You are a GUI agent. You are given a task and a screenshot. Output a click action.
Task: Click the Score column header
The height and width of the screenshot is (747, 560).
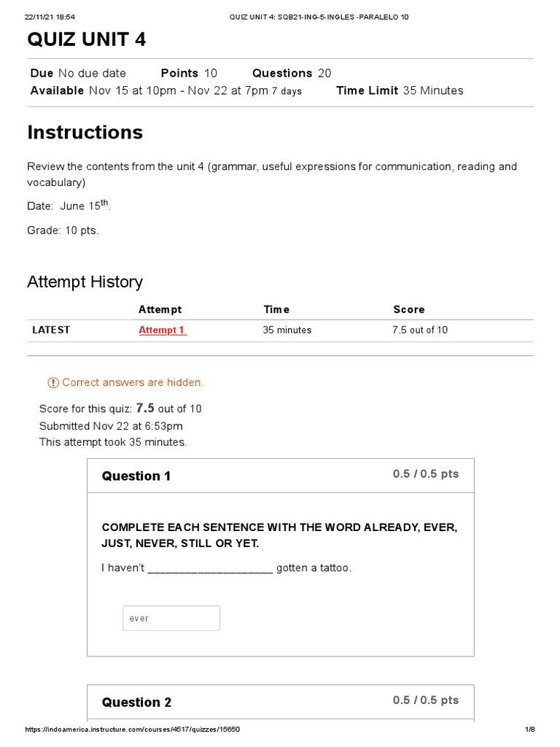click(x=408, y=309)
